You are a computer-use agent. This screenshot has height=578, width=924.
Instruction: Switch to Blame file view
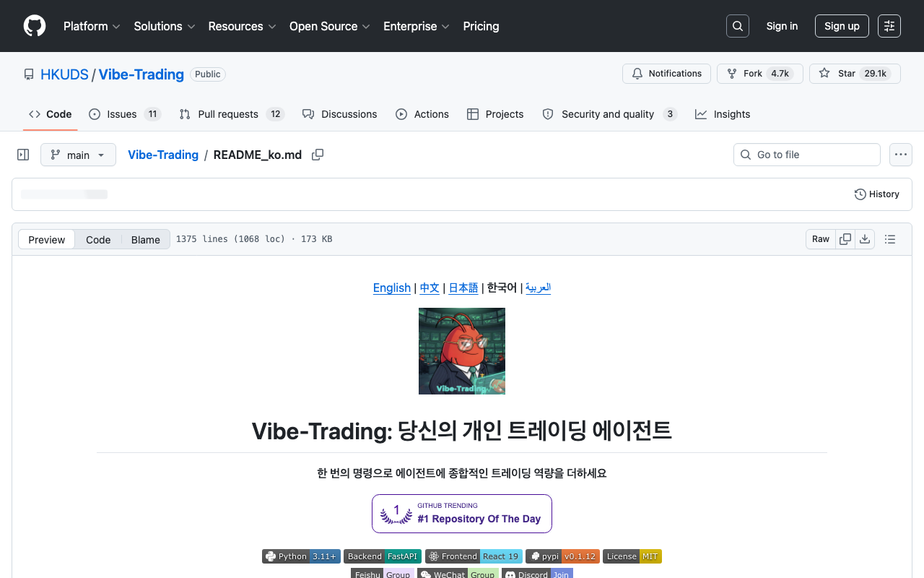pyautogui.click(x=146, y=240)
